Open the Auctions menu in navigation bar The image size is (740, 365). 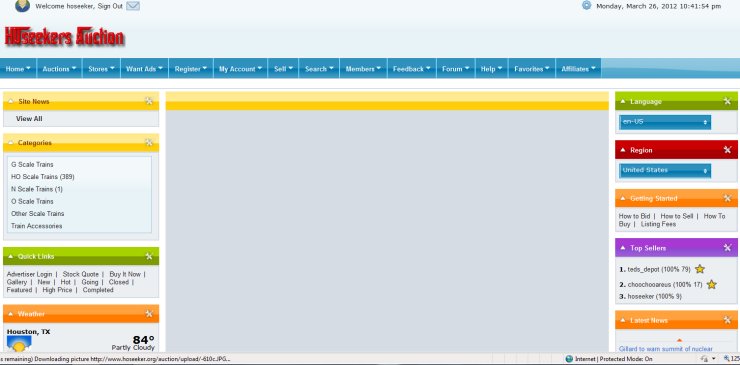[59, 69]
